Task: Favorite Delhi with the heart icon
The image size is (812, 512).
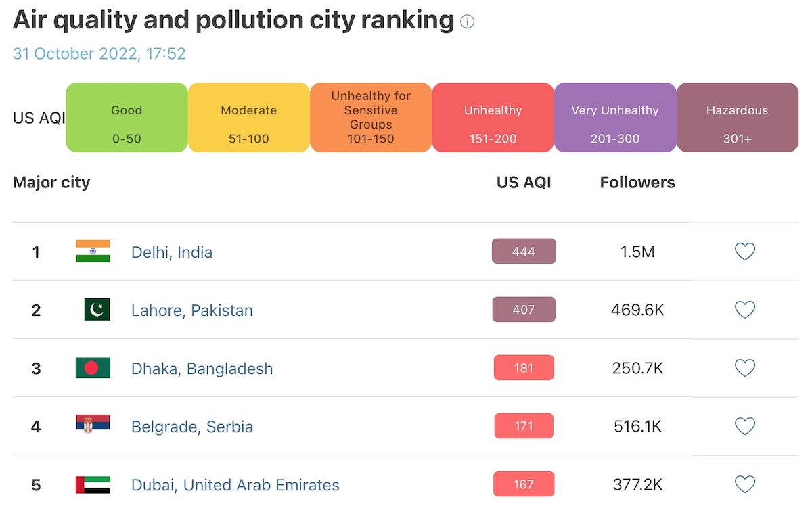Action: pyautogui.click(x=744, y=252)
